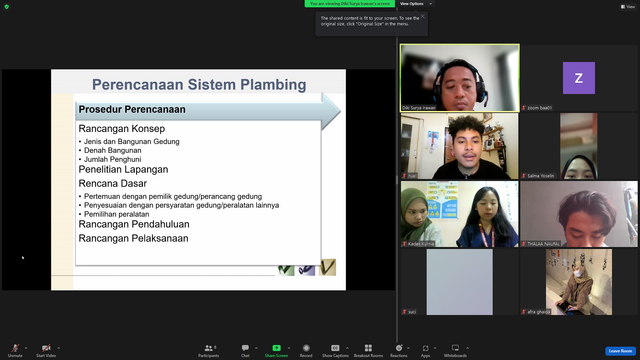
Task: Open the Apps icon
Action: coord(425,348)
